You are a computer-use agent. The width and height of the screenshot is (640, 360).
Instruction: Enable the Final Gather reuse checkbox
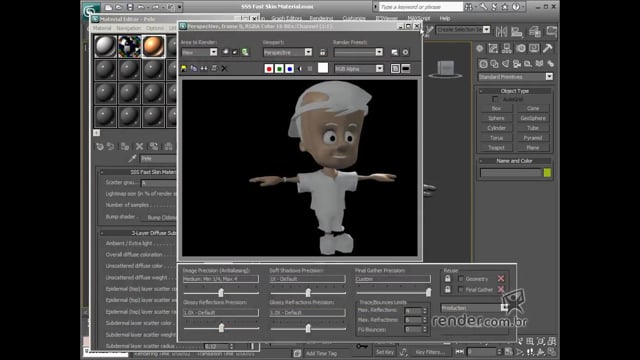point(461,289)
